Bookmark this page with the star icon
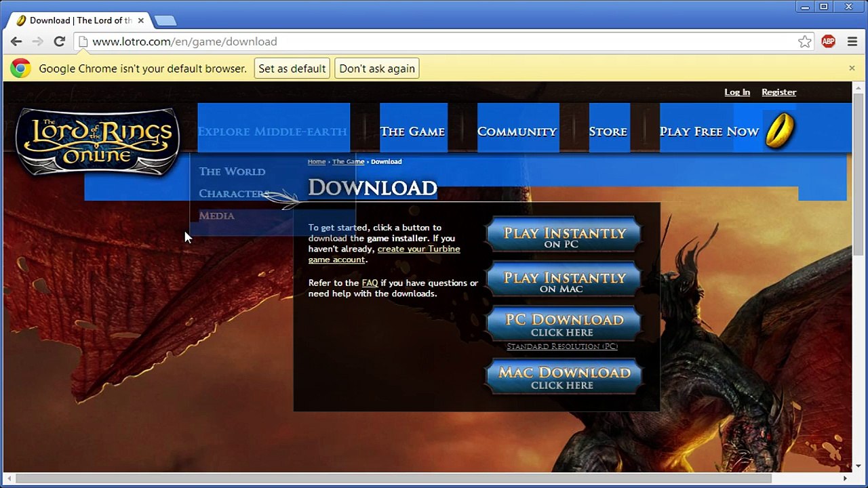The image size is (868, 488). tap(805, 41)
